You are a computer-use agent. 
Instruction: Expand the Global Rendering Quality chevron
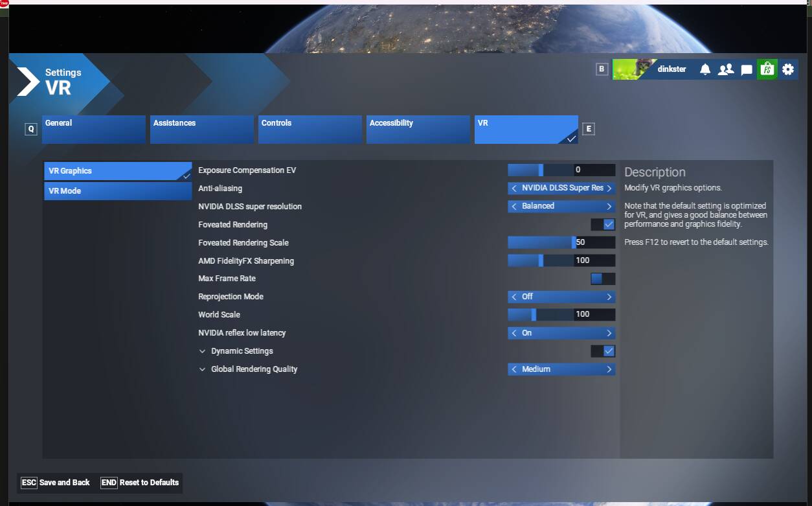203,369
